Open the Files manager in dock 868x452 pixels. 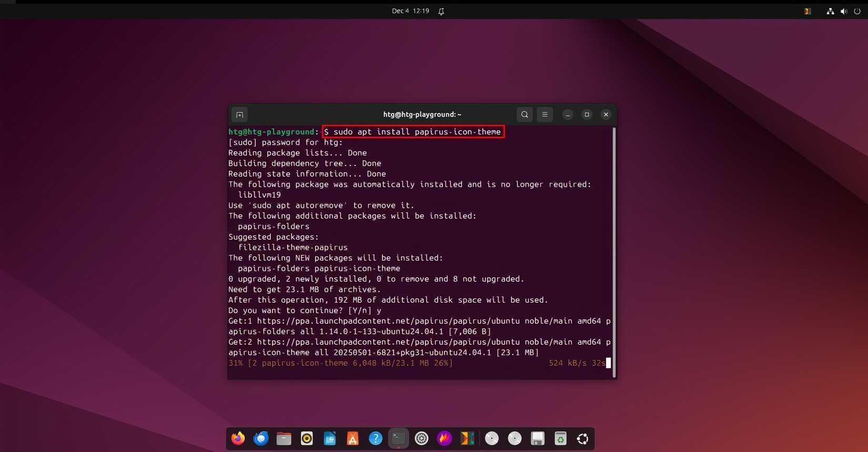(284, 438)
